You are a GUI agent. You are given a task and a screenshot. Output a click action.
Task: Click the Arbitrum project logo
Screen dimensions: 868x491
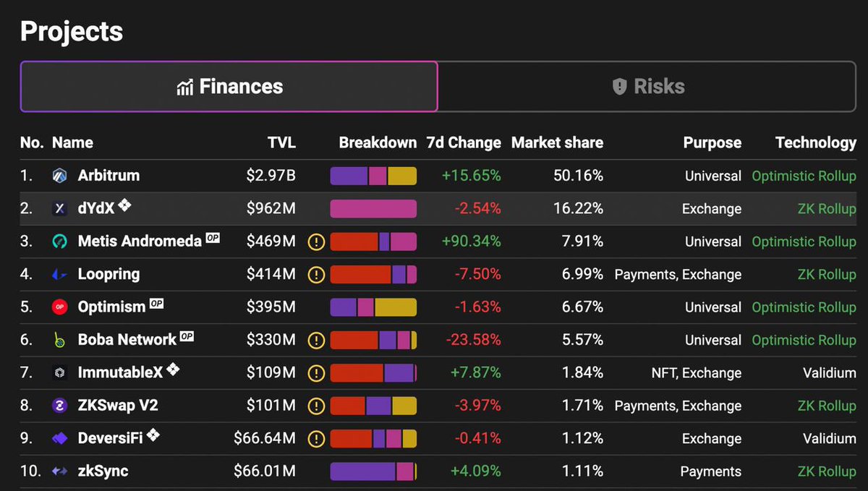click(60, 176)
